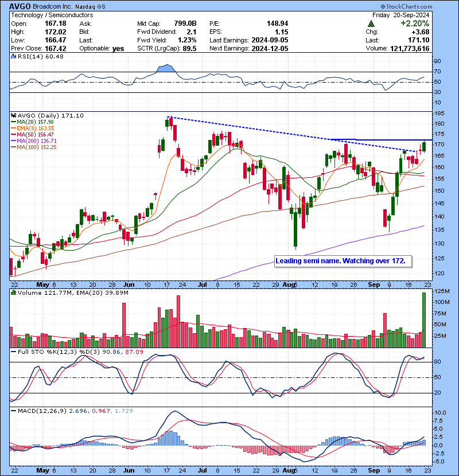The height and width of the screenshot is (476, 459).
Task: Click the green up-triangle change indicator
Action: coord(371,24)
